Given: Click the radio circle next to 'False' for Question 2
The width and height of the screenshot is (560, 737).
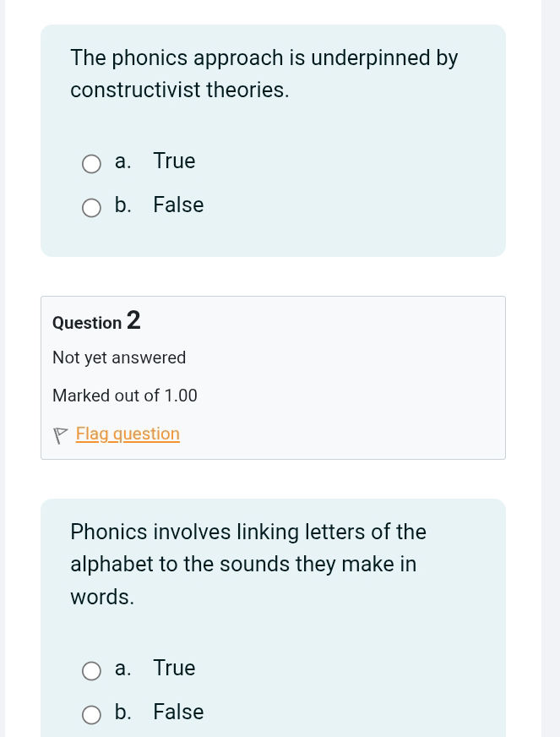Looking at the screenshot, I should [x=91, y=715].
